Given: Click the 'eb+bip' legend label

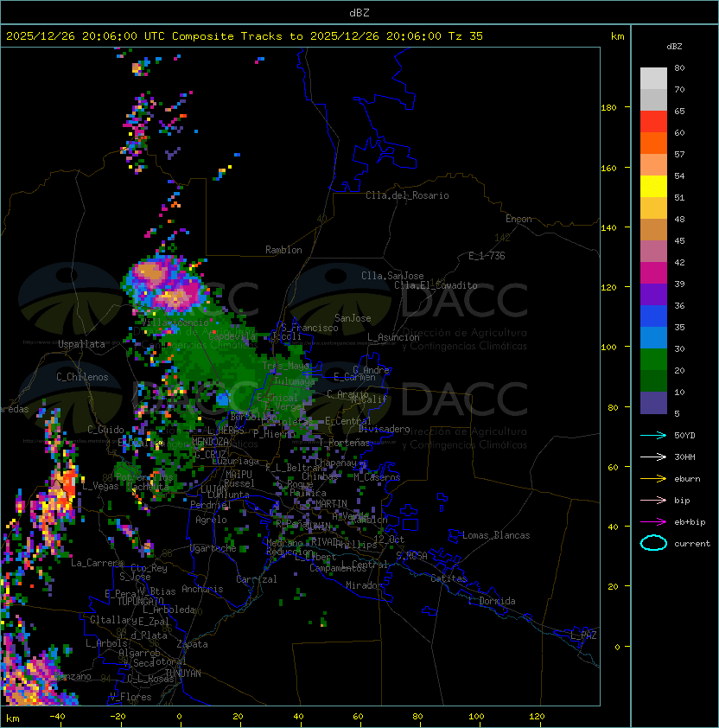Looking at the screenshot, I should coord(690,522).
